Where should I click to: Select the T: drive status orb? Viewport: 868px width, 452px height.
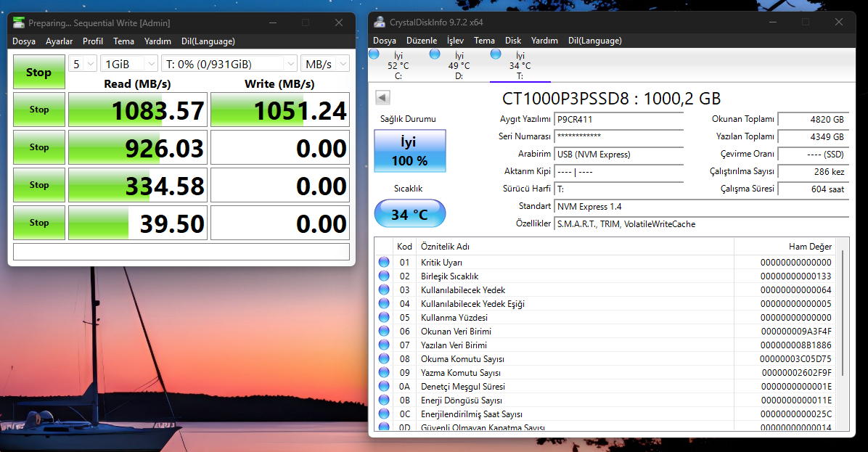coord(496,54)
